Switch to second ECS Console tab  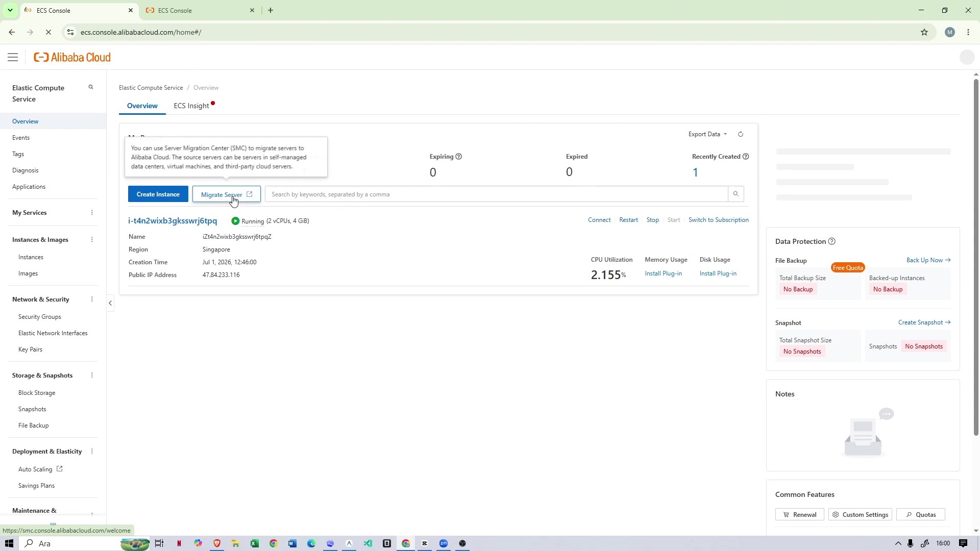point(199,10)
